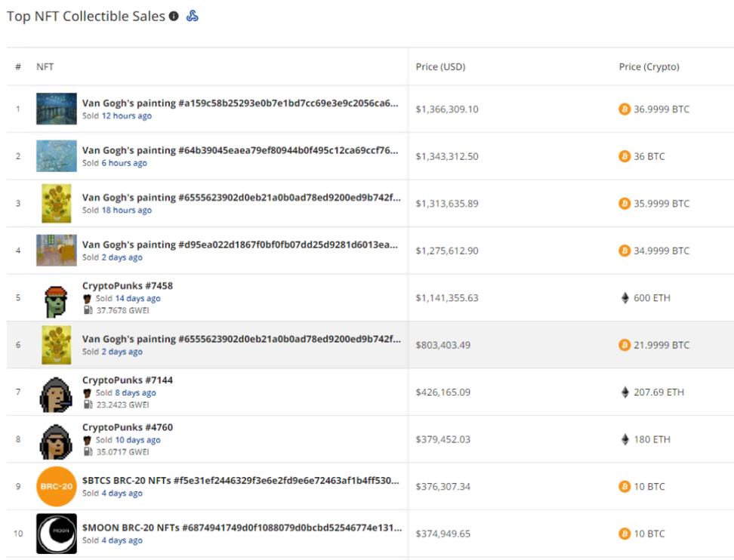Viewport: 734px width, 560px height.
Task: Click the gas pump icon beside 37.7678 GWEI
Action: point(88,309)
